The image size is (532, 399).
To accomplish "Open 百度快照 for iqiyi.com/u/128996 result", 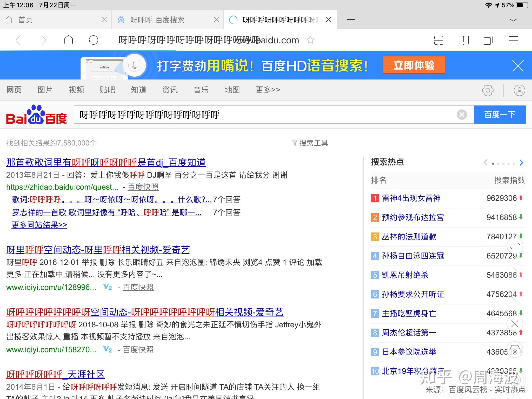I will 138,287.
